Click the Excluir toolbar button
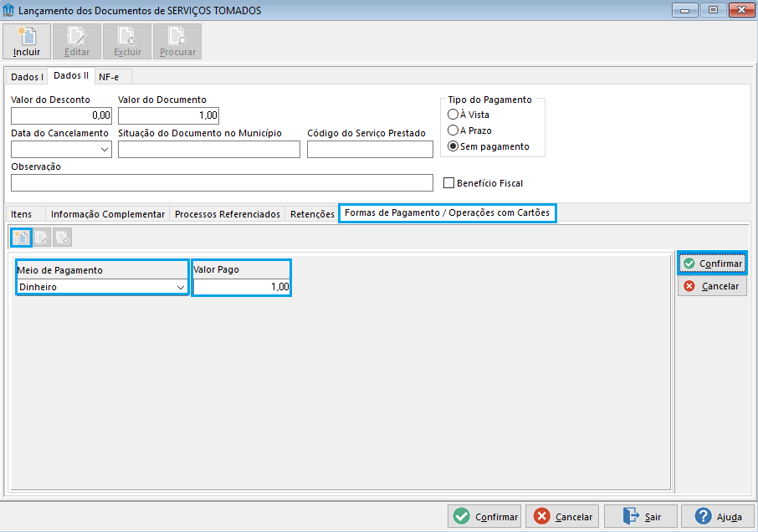The height and width of the screenshot is (532, 758). [x=127, y=42]
